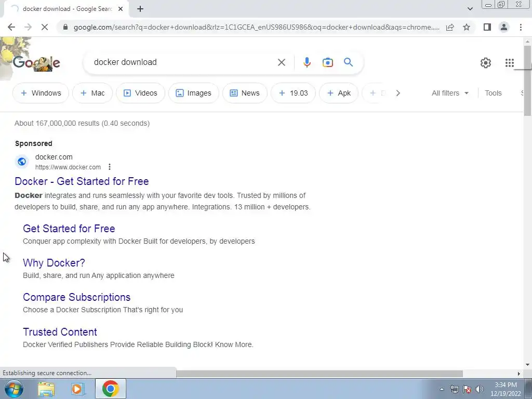Click the docker.com globe favicon

pyautogui.click(x=22, y=162)
